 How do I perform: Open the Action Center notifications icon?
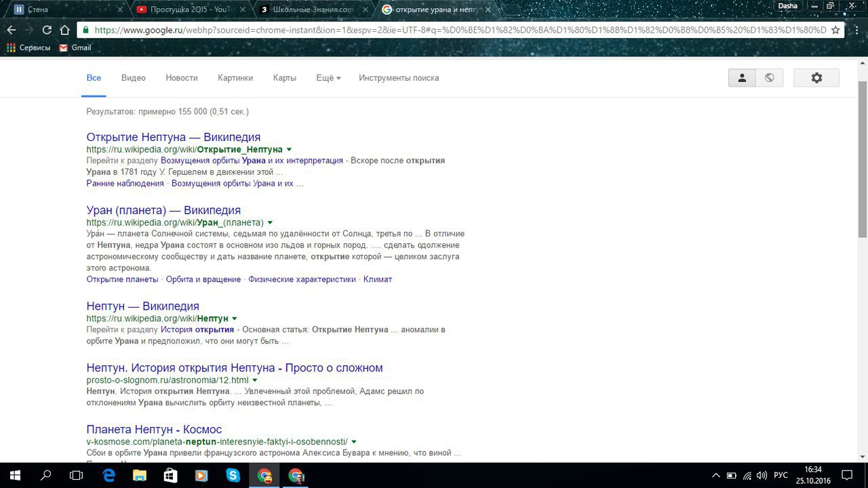[x=846, y=475]
